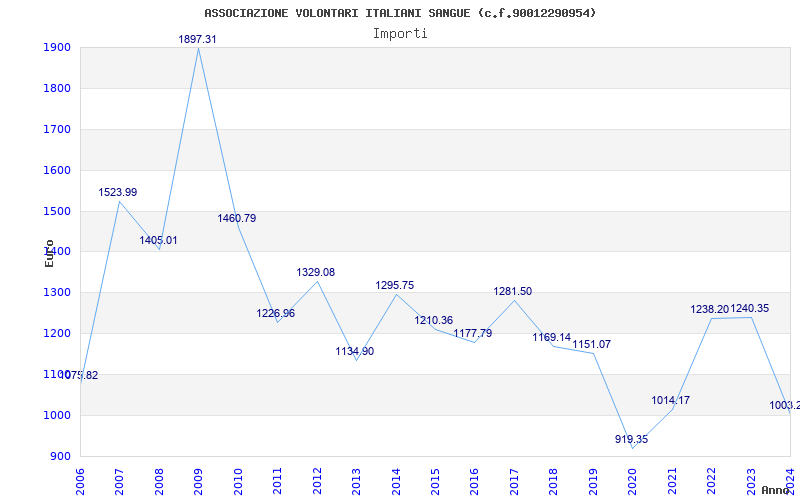Image resolution: width=800 pixels, height=500 pixels.
Task: Click the 1238.20 data label
Action: 710,310
